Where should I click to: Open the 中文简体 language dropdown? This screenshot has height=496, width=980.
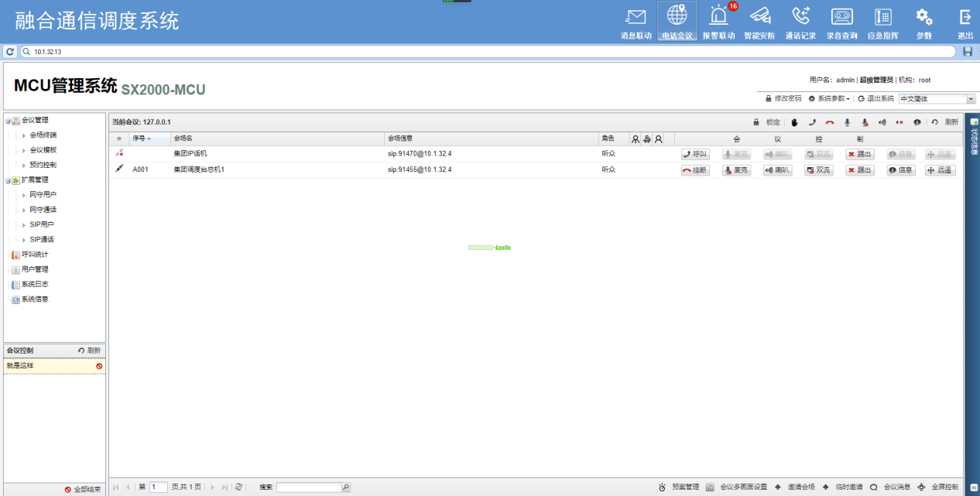pos(937,99)
